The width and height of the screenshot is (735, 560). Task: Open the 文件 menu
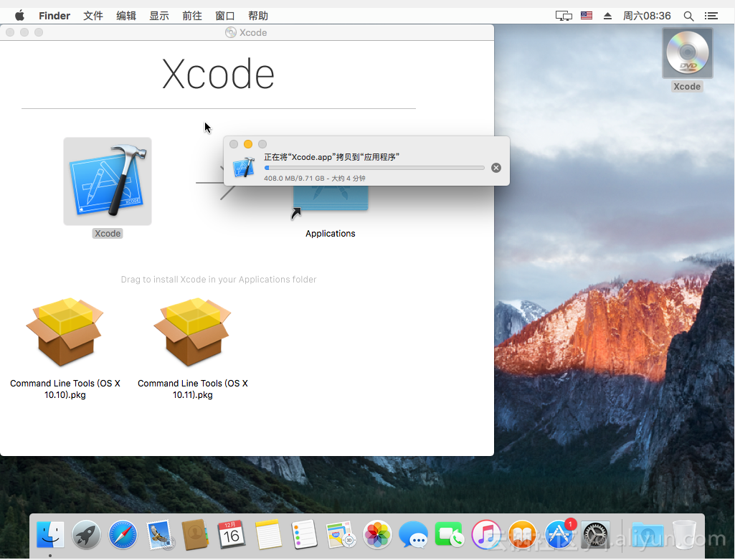coord(93,16)
